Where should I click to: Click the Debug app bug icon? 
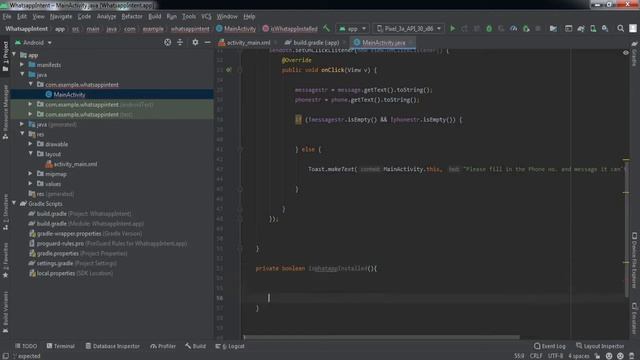coord(489,29)
